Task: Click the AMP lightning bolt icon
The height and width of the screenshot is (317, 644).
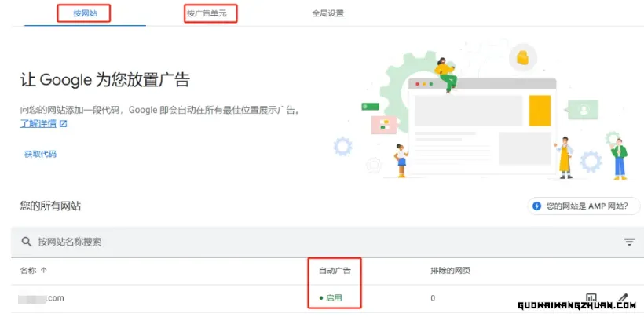Action: click(x=536, y=206)
